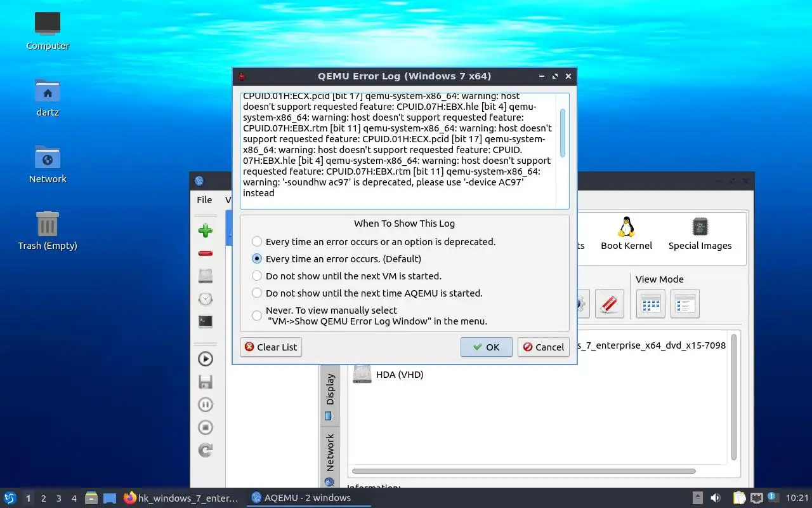The image size is (812, 508).
Task: Click the error log text scrollbar
Action: (563, 133)
